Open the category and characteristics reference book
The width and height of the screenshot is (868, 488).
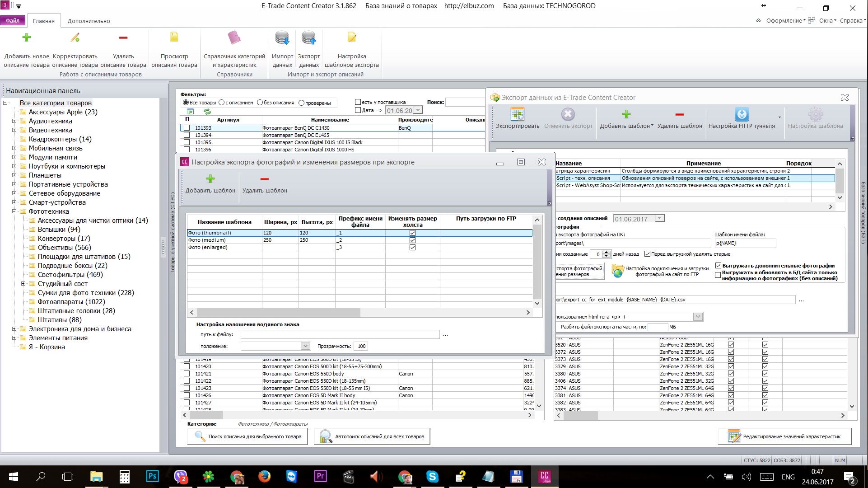pos(234,38)
